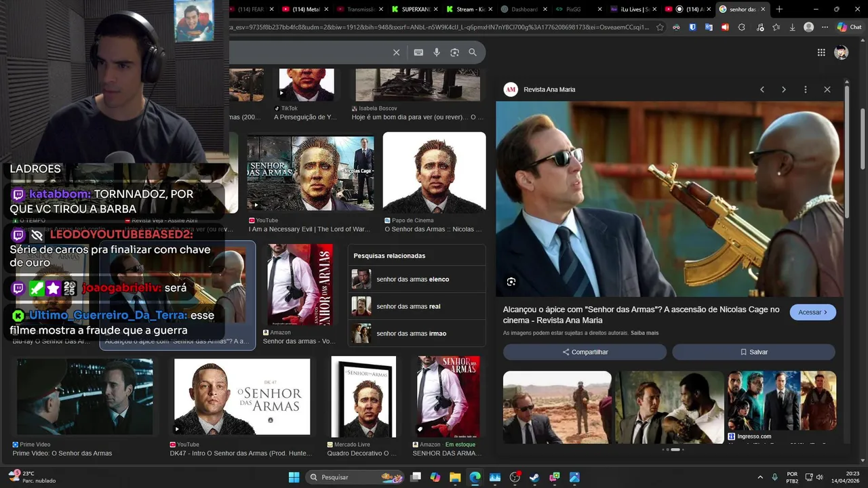The image size is (868, 488).
Task: Open the Google Translate extension icon
Action: (709, 27)
